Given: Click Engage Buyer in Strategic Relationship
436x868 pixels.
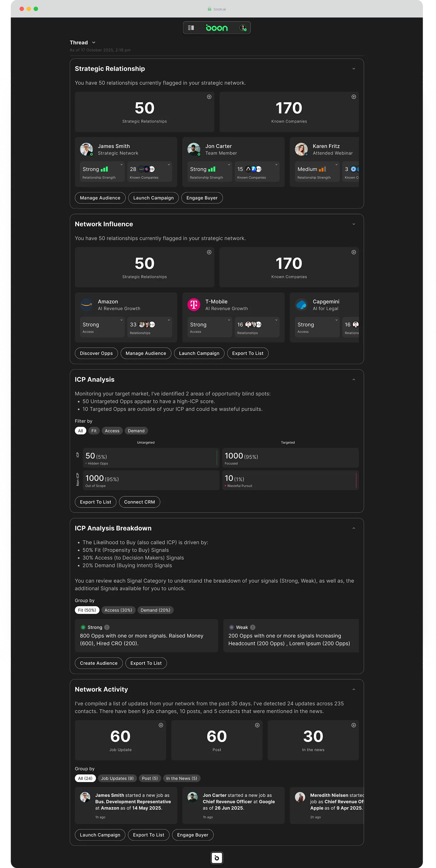Looking at the screenshot, I should click(202, 198).
